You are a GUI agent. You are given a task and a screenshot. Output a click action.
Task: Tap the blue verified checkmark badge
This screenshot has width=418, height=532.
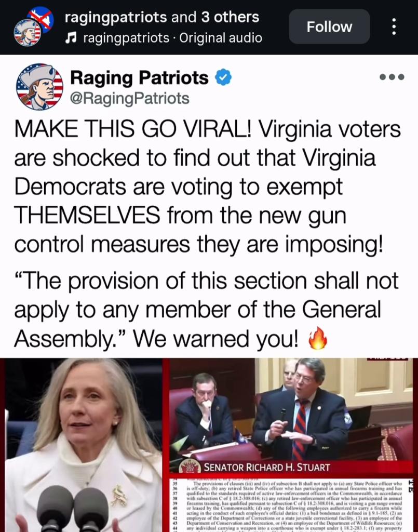click(x=223, y=78)
